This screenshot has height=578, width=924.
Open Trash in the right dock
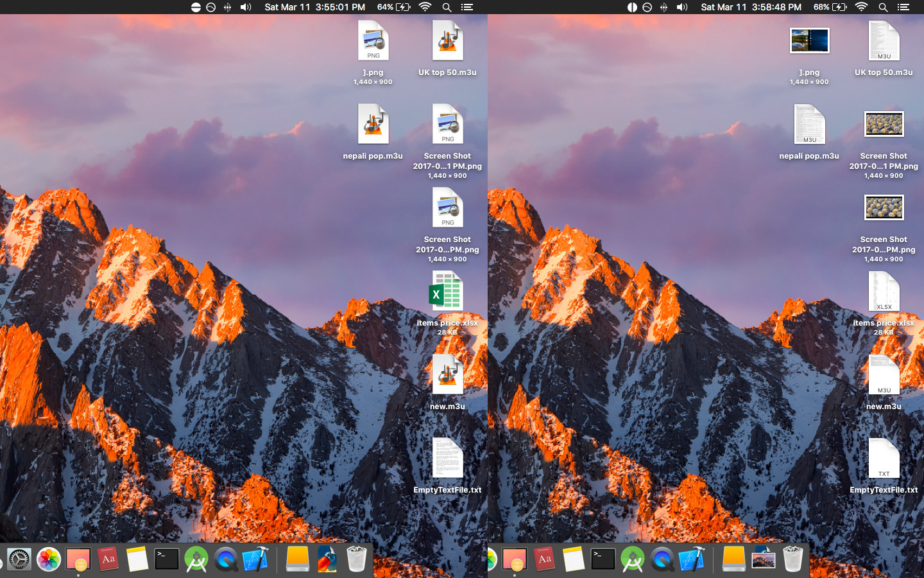pyautogui.click(x=793, y=559)
